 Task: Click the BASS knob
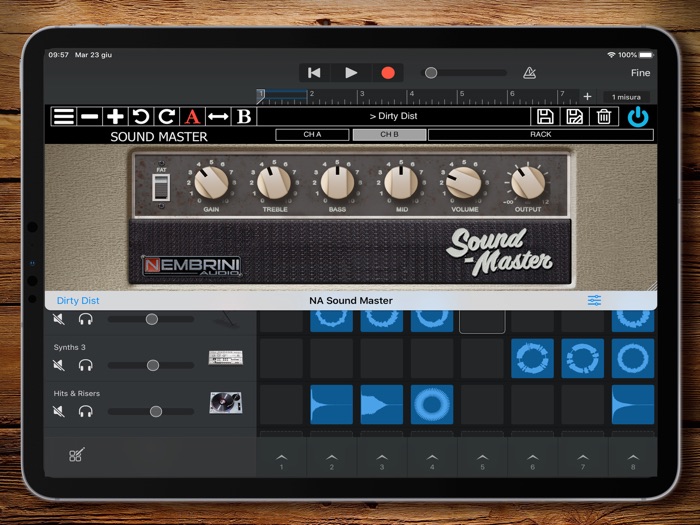point(337,183)
